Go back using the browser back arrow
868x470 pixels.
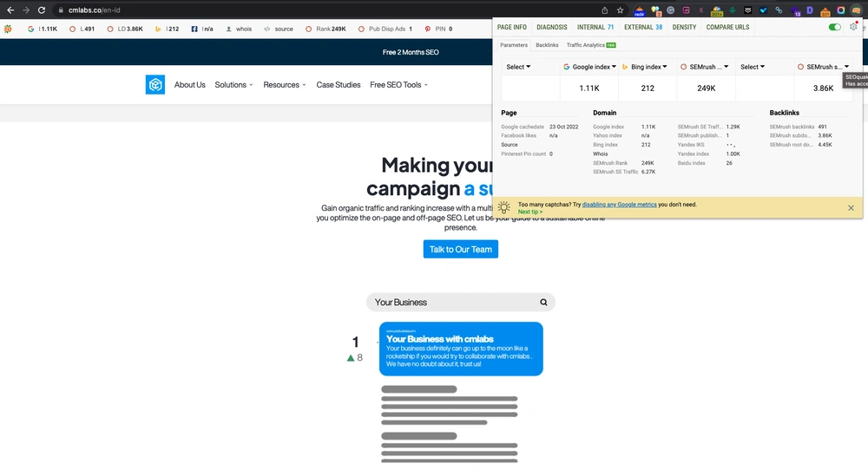click(x=10, y=10)
